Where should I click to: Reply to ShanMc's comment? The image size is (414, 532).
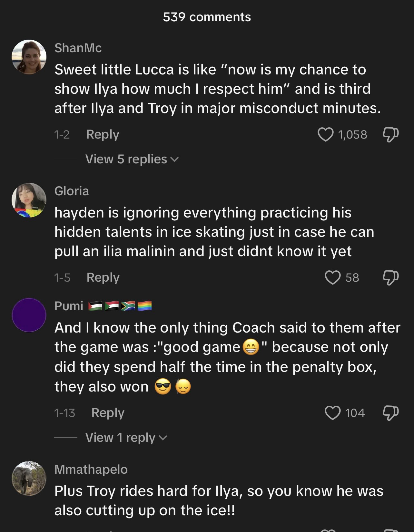click(103, 134)
